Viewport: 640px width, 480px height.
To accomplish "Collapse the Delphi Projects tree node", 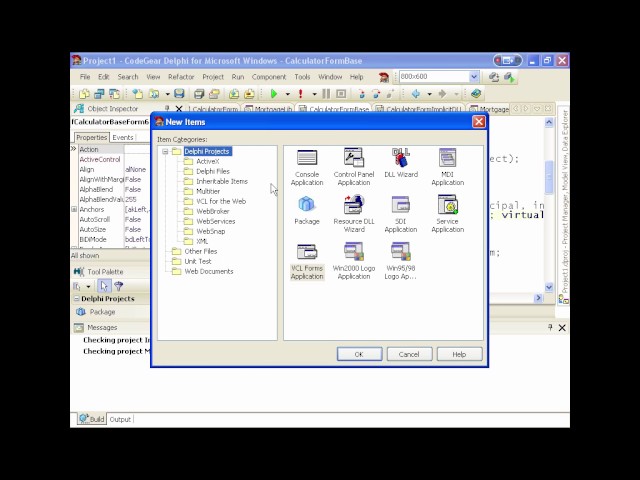I will 165,151.
